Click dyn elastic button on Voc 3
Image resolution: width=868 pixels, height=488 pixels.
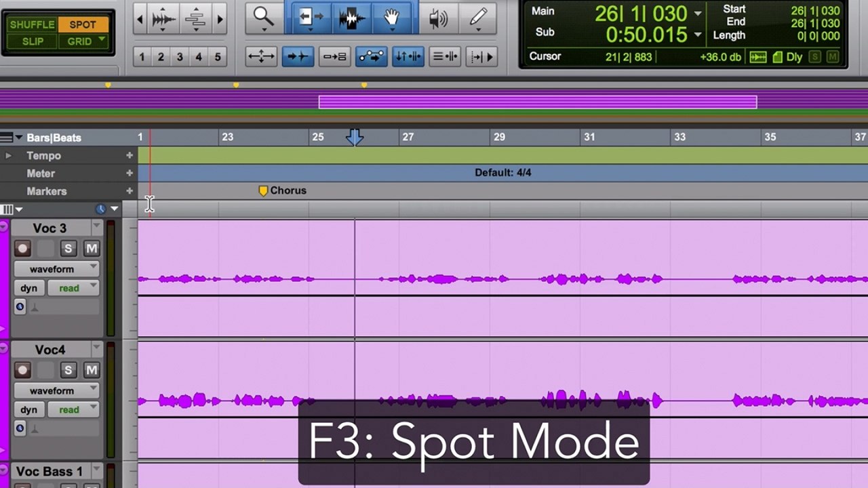click(28, 288)
